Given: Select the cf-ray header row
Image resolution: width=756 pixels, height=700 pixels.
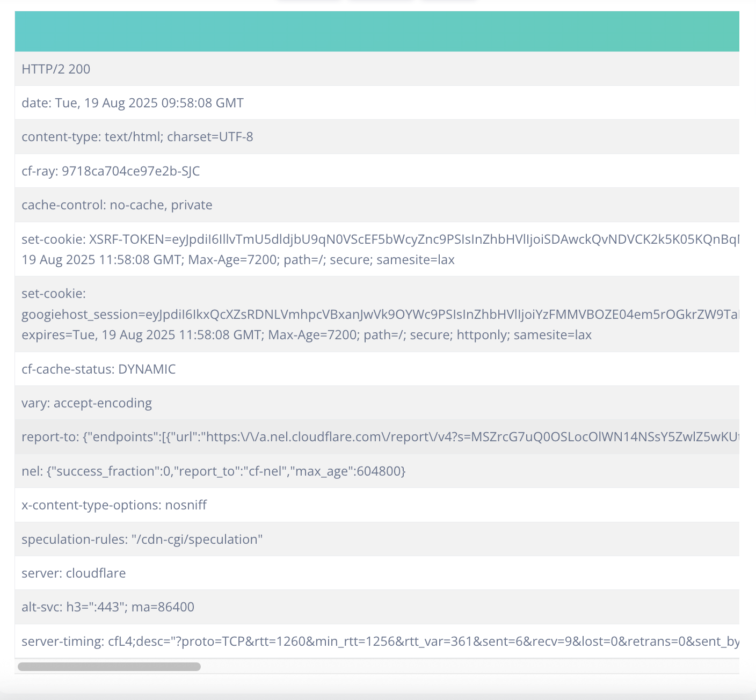Looking at the screenshot, I should pos(111,171).
